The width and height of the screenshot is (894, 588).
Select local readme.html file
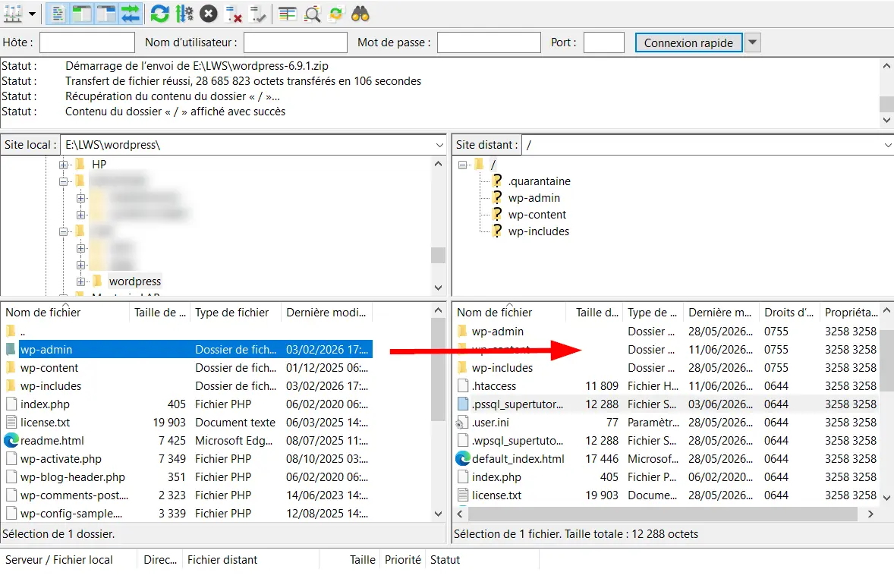52,441
